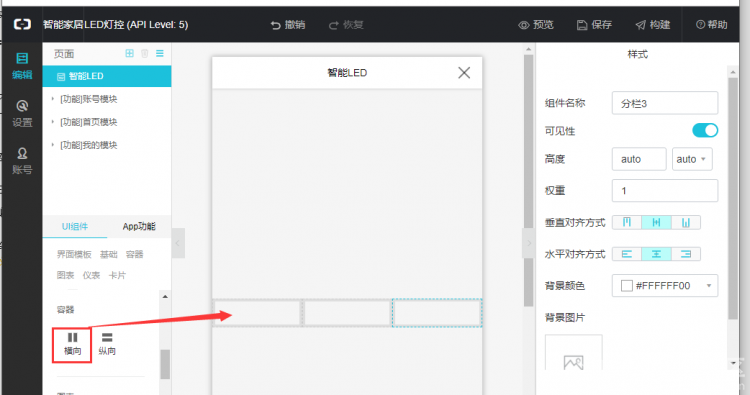Image resolution: width=750 pixels, height=395 pixels.
Task: Click the 恢复 (redo) button
Action: [346, 25]
